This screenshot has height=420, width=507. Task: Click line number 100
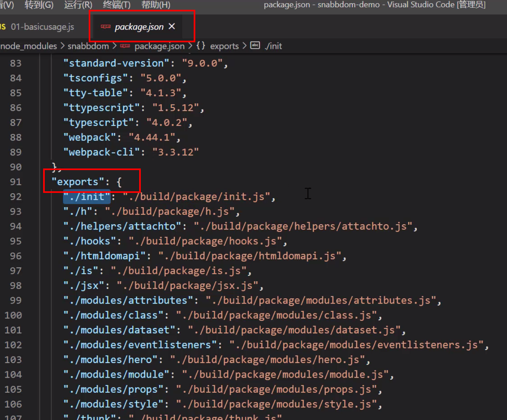pyautogui.click(x=13, y=315)
